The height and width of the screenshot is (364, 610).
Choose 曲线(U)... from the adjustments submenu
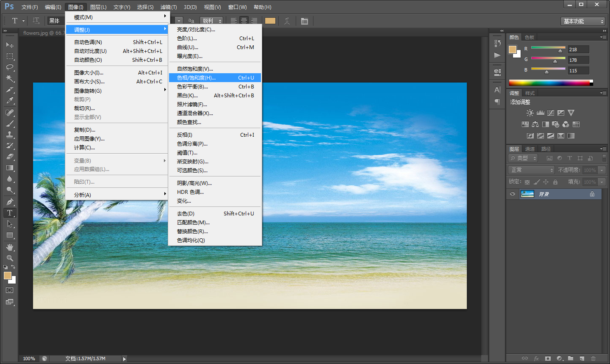pyautogui.click(x=215, y=47)
